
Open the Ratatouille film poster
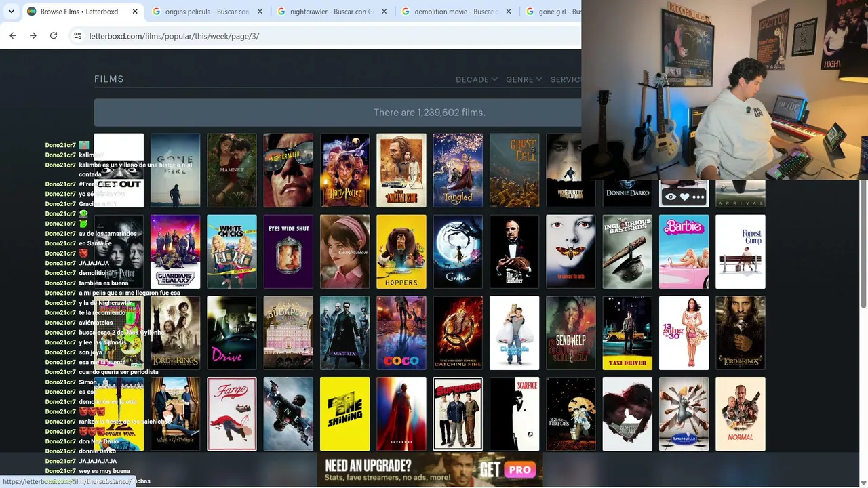pos(684,414)
